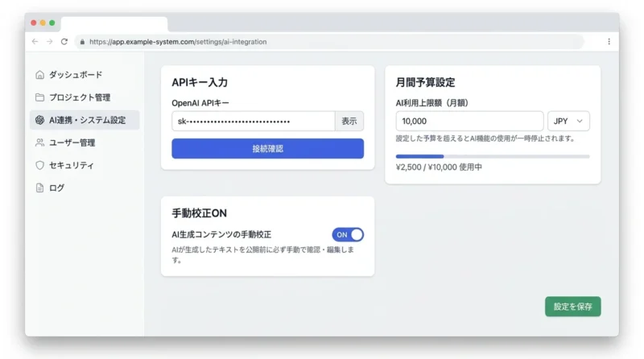Open プロジェクト管理 in sidebar
The image size is (644, 359).
85,97
